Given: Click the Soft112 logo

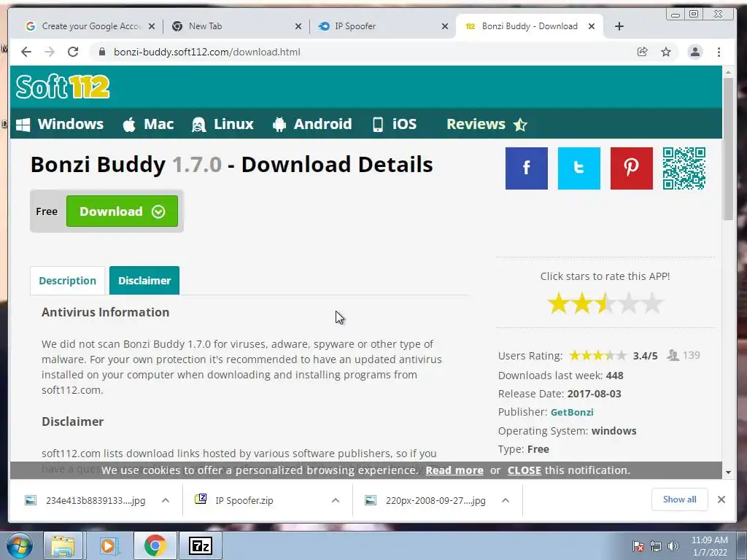Looking at the screenshot, I should coord(63,87).
